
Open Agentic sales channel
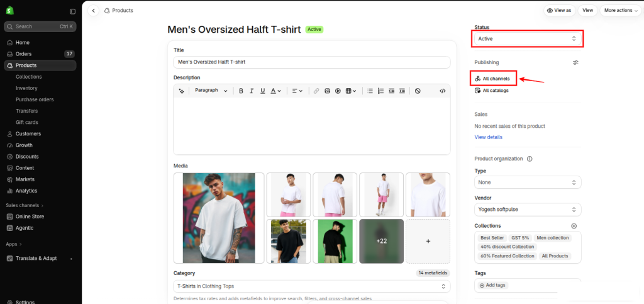pos(40,228)
